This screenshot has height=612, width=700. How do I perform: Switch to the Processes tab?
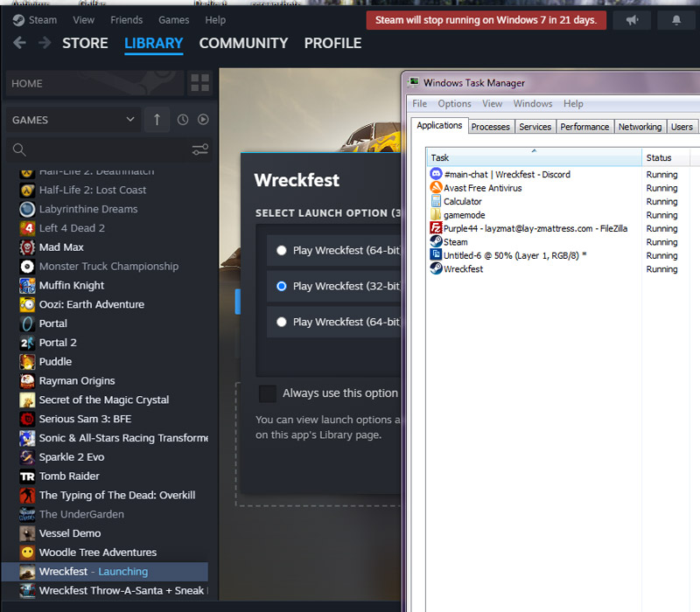490,127
